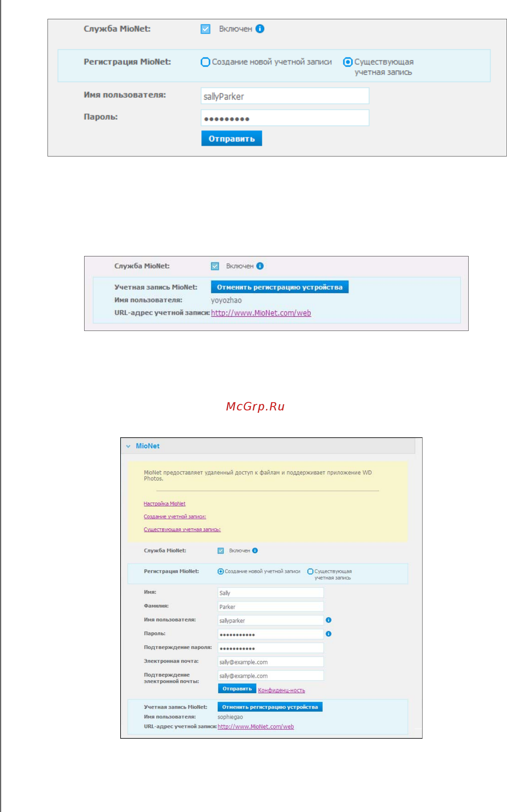This screenshot has height=812, width=507.
Task: Click unregister device button in yoyozhao panel
Action: [280, 287]
